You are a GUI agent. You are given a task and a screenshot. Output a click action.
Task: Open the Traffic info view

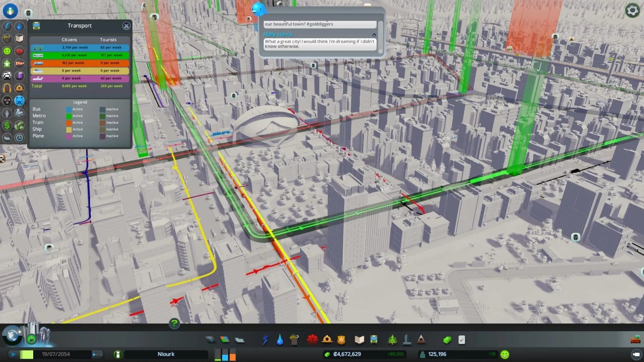click(x=7, y=76)
